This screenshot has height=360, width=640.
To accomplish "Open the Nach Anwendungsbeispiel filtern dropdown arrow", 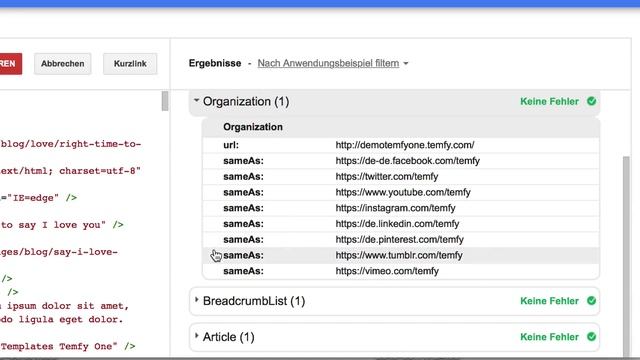I will [x=406, y=64].
